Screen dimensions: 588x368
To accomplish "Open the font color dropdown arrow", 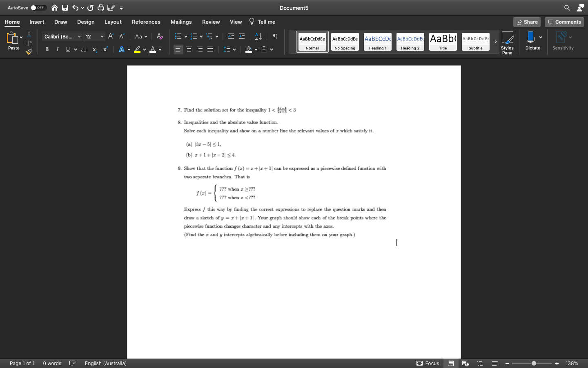I will coord(159,49).
